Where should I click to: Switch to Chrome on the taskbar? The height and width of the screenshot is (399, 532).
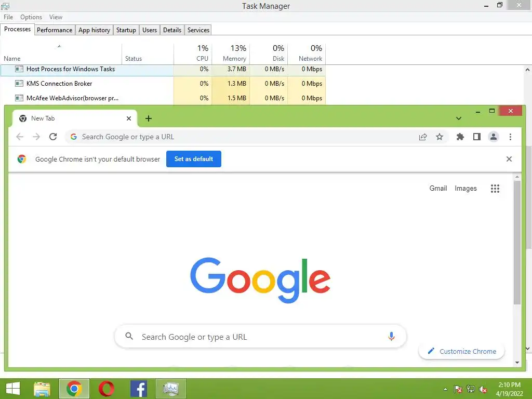click(x=74, y=389)
